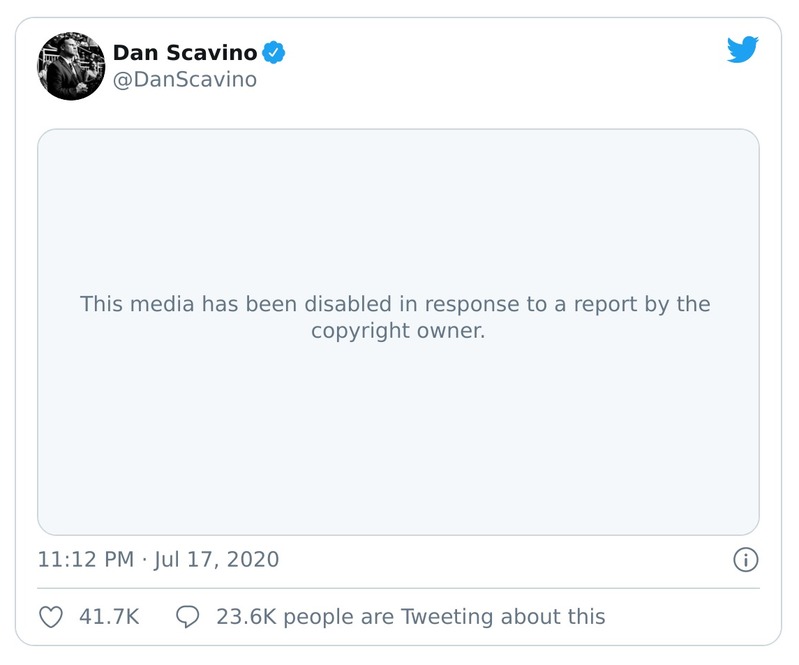Open the tweet info circle icon
The height and width of the screenshot is (665, 799).
745,559
